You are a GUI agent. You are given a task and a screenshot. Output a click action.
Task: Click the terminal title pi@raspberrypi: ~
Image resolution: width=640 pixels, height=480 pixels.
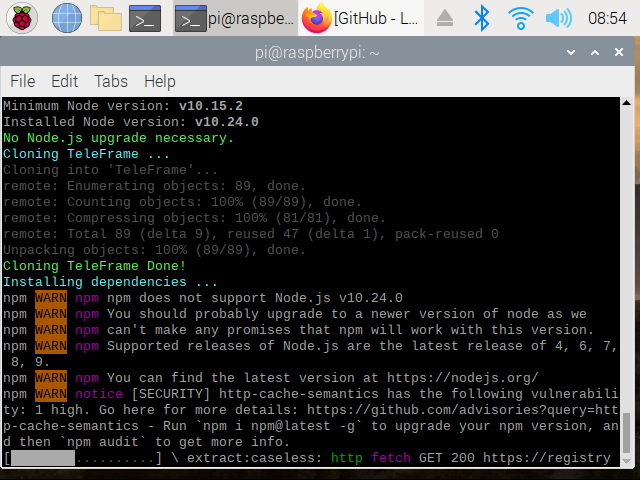click(x=317, y=53)
